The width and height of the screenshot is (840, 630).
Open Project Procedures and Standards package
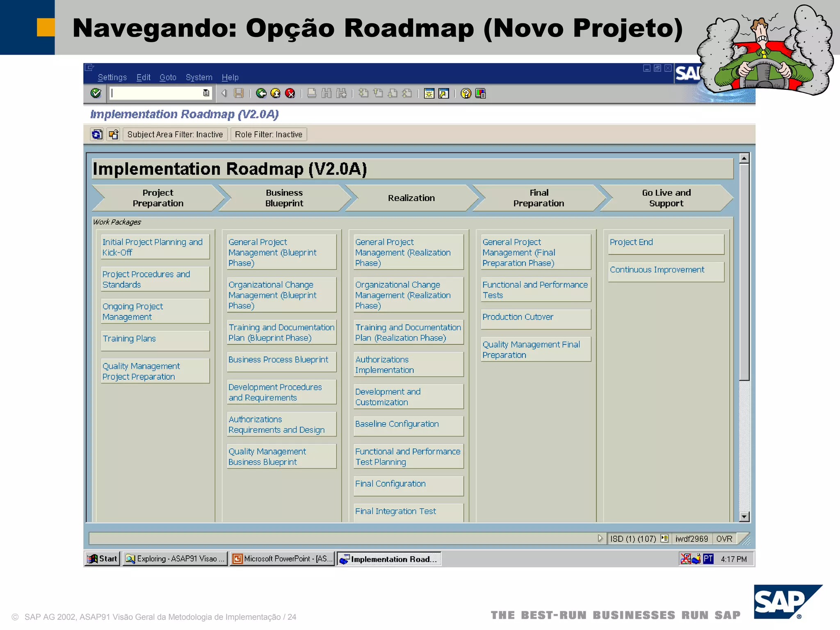(155, 279)
